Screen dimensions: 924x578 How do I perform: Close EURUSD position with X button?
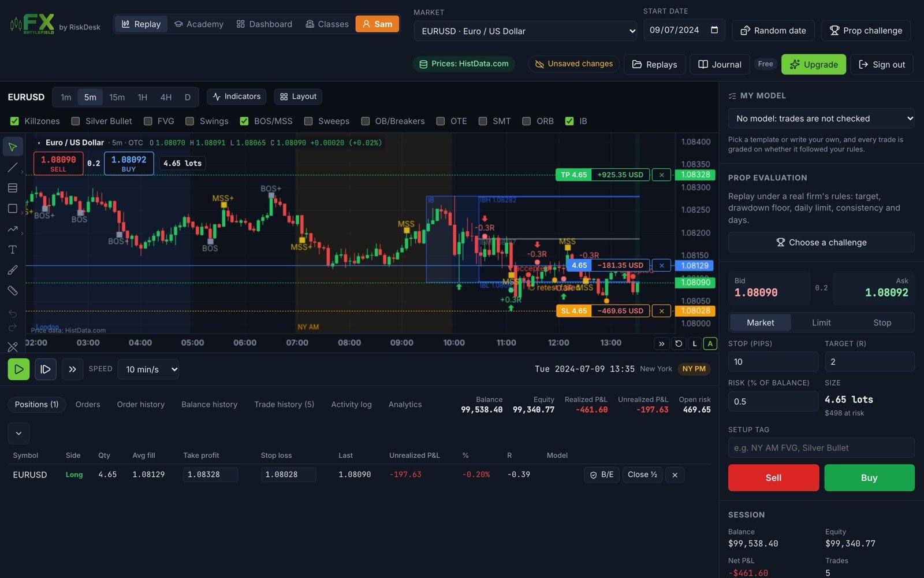675,475
